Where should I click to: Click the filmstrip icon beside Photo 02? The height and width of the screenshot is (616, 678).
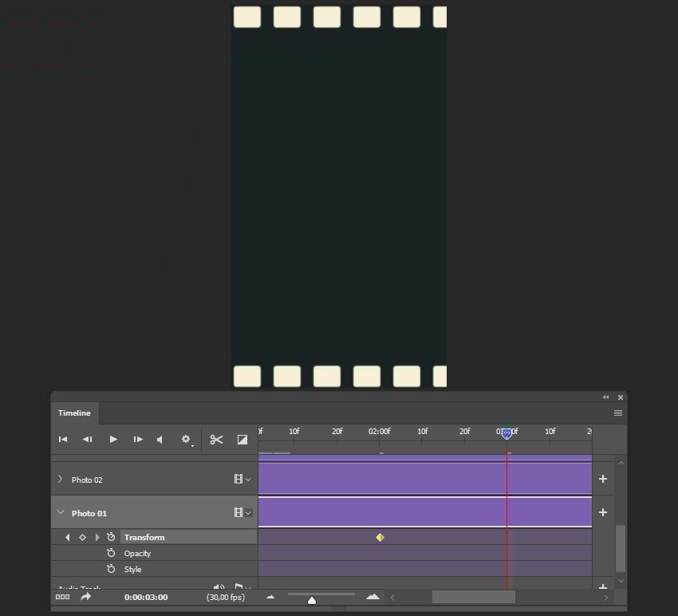239,479
